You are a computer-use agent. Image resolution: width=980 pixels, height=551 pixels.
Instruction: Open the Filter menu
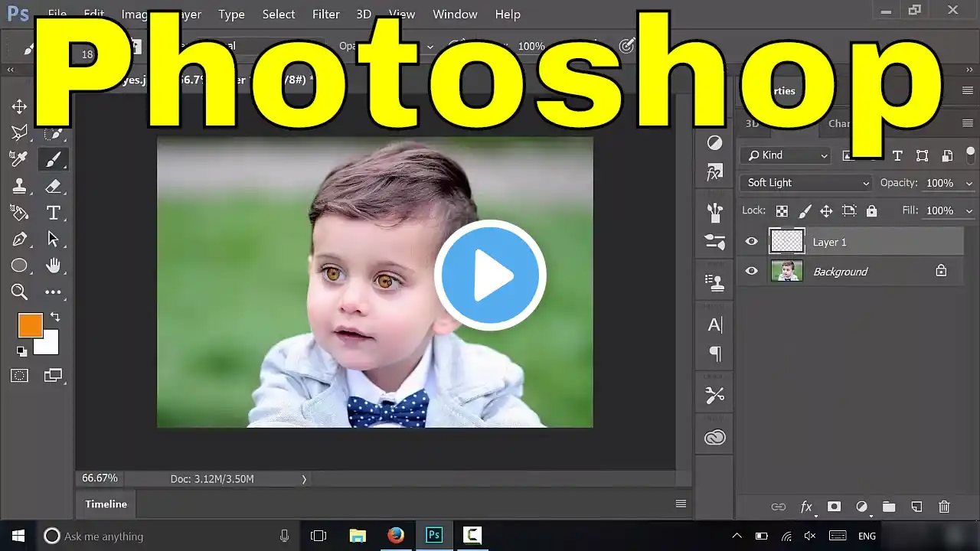(326, 15)
